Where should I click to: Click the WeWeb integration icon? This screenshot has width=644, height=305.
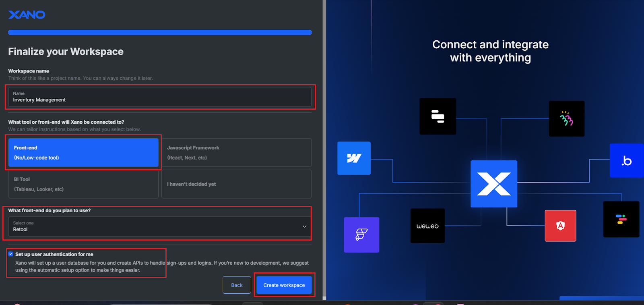pyautogui.click(x=427, y=226)
